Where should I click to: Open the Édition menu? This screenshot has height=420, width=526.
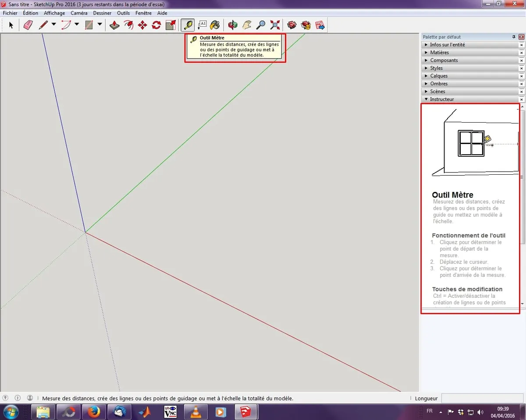[x=31, y=13]
